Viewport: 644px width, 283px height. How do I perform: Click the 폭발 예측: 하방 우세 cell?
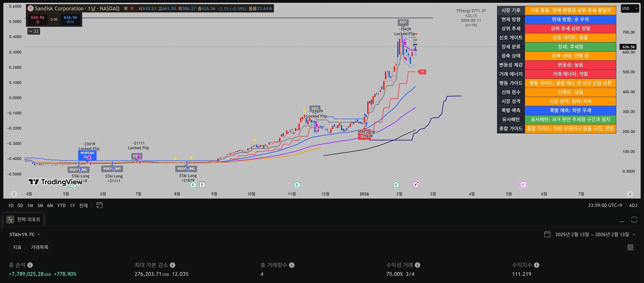click(570, 110)
